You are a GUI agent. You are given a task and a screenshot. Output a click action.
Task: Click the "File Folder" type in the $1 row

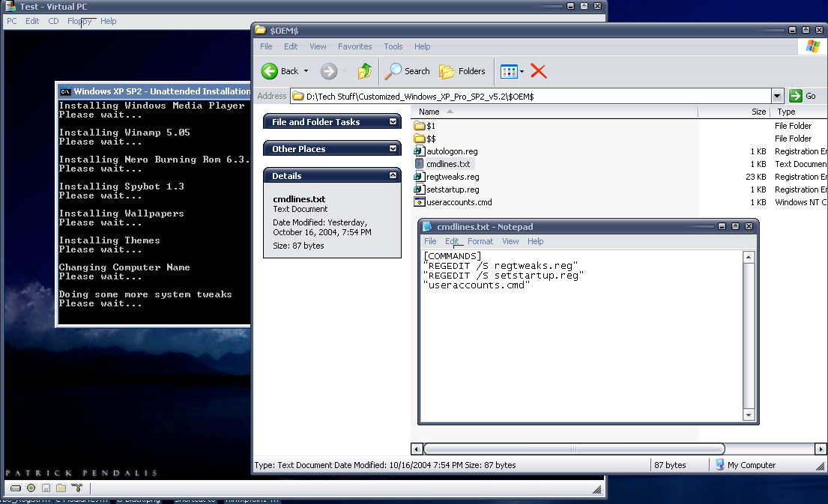(x=793, y=126)
